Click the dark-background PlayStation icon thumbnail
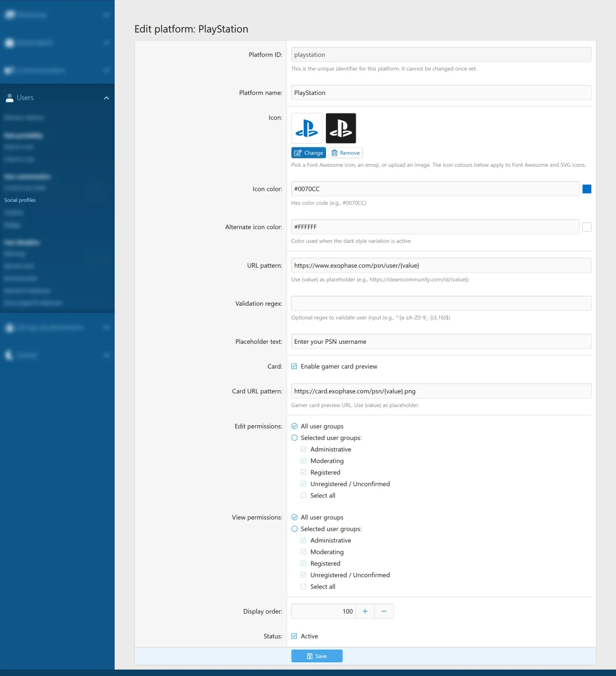Viewport: 616px width, 676px height. [341, 128]
